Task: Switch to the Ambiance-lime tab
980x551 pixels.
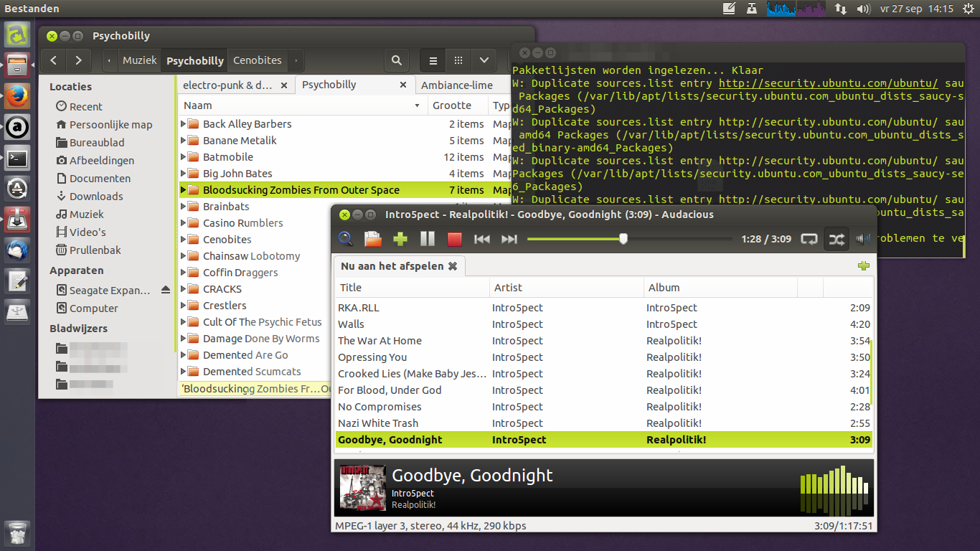Action: 457,85
